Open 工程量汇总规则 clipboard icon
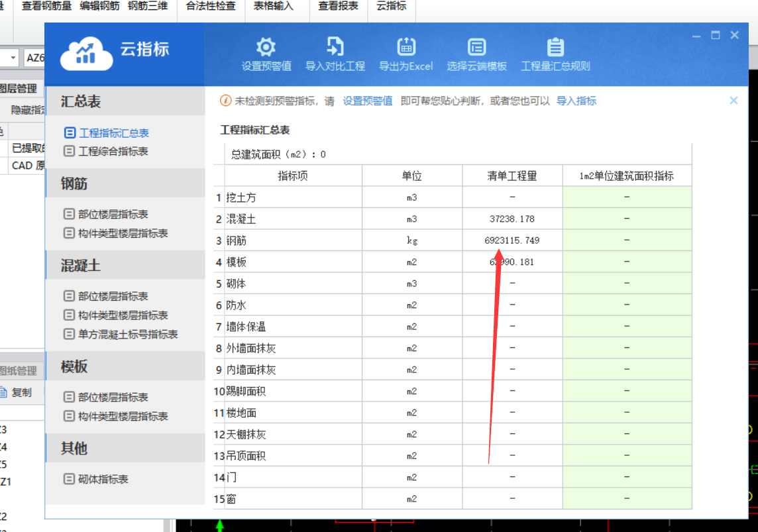Screen dimensions: 758x532 [x=555, y=47]
